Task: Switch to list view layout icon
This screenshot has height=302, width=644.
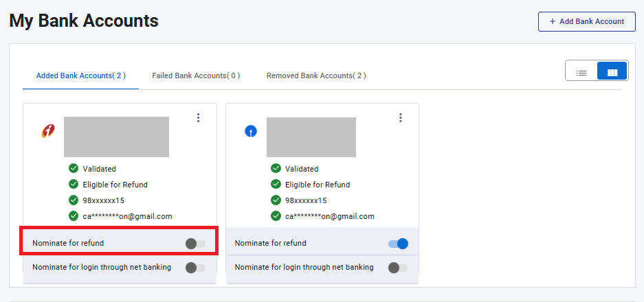Action: point(581,71)
